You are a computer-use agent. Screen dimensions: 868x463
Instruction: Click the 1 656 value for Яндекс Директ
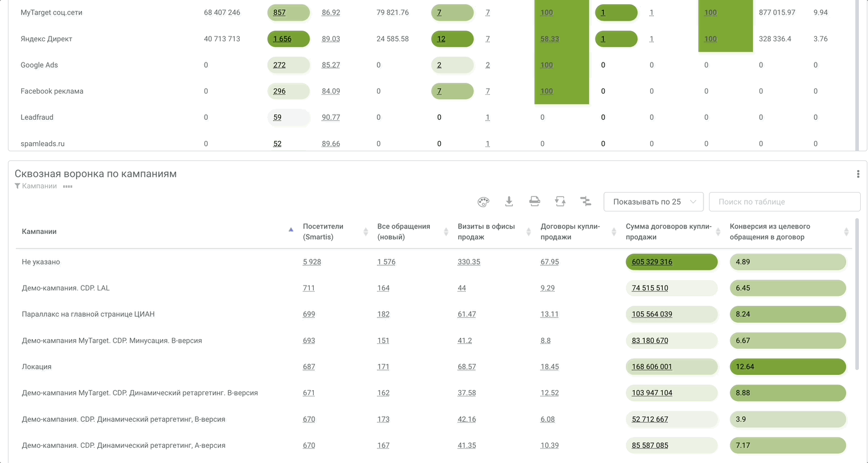pyautogui.click(x=282, y=39)
